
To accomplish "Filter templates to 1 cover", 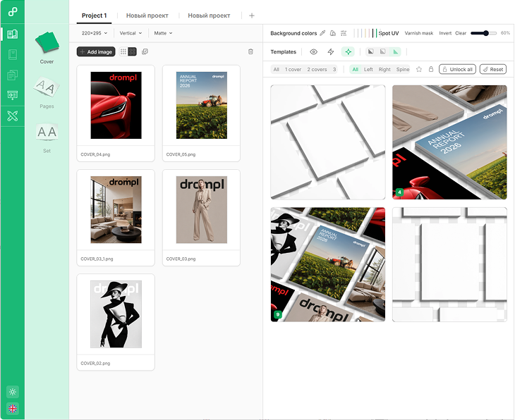I will coord(293,69).
